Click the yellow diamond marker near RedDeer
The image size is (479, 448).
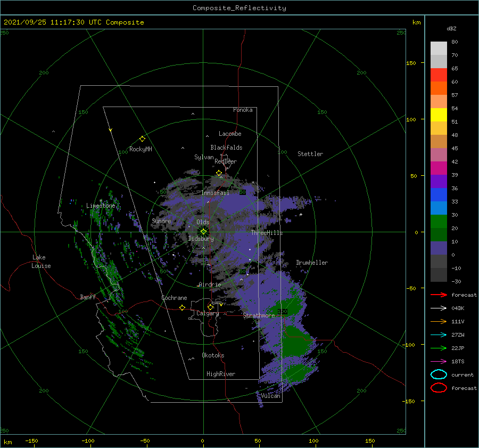[x=219, y=173]
